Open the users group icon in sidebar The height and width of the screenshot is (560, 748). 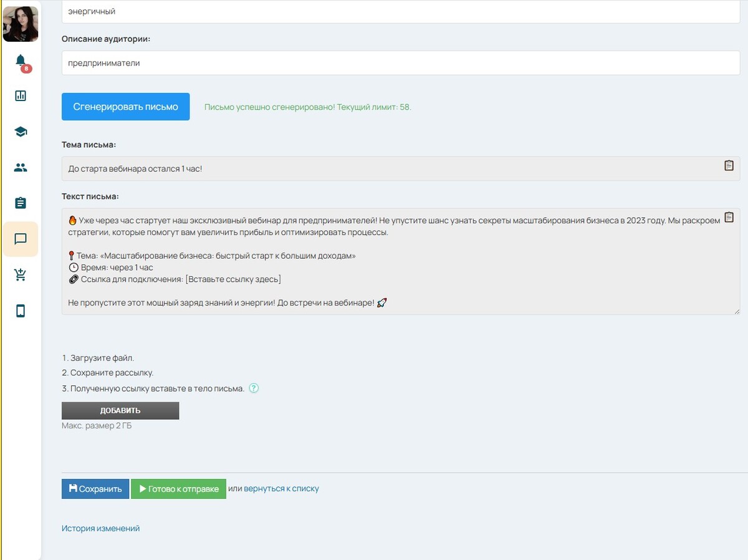[x=21, y=167]
